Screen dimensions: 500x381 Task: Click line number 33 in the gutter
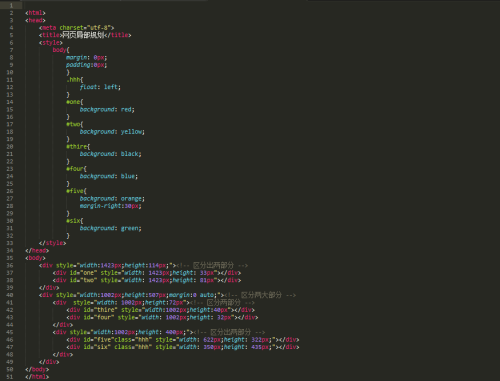click(x=10, y=243)
